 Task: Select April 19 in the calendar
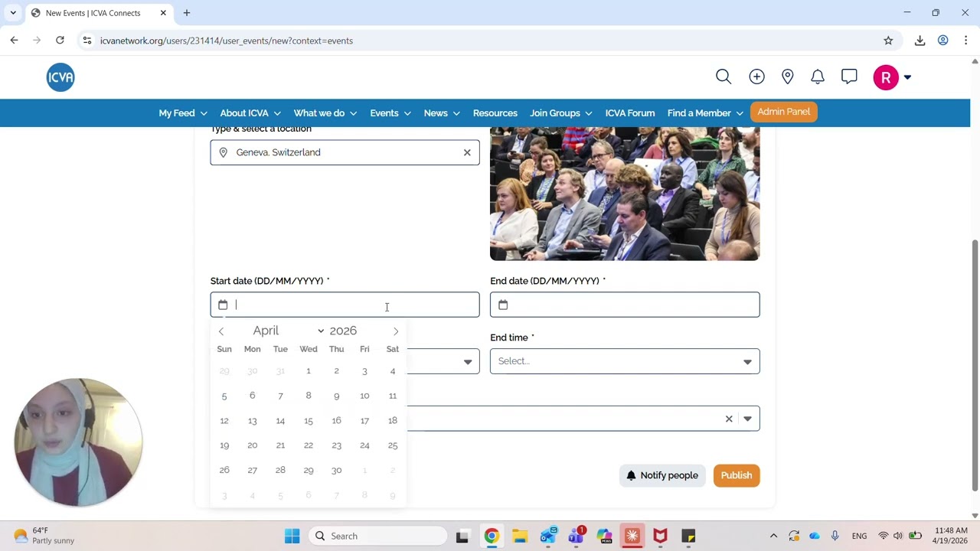click(224, 445)
